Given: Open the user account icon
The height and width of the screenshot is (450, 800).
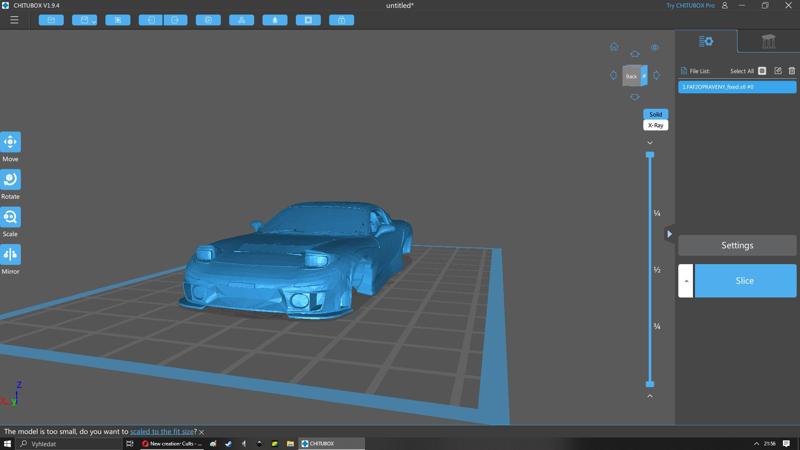Looking at the screenshot, I should (x=724, y=6).
